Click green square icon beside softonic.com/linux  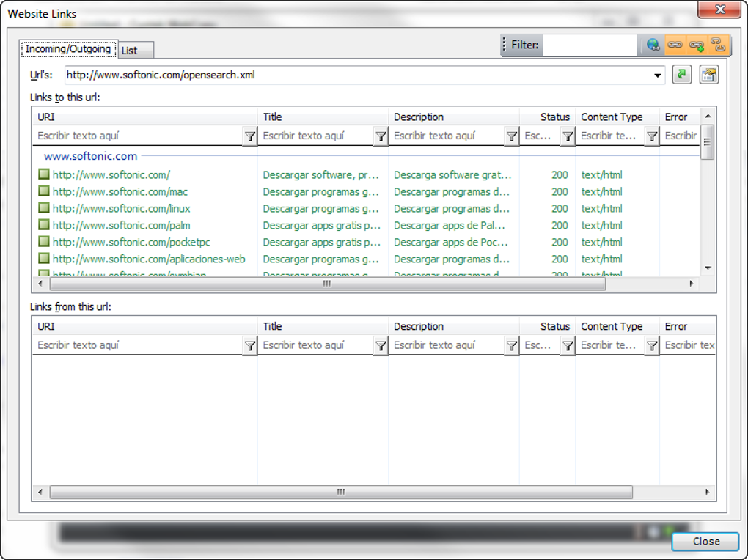pos(44,208)
